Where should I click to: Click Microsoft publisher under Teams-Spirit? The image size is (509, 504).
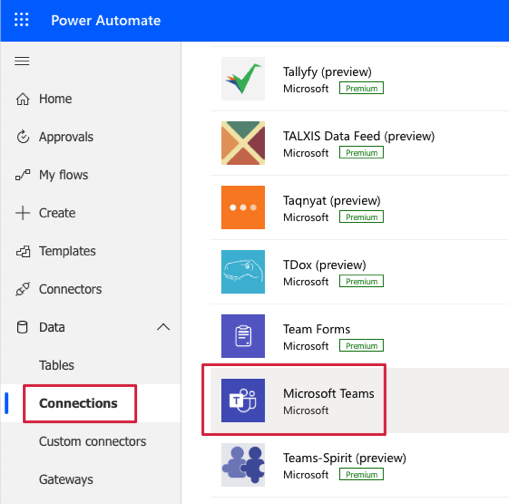point(306,475)
